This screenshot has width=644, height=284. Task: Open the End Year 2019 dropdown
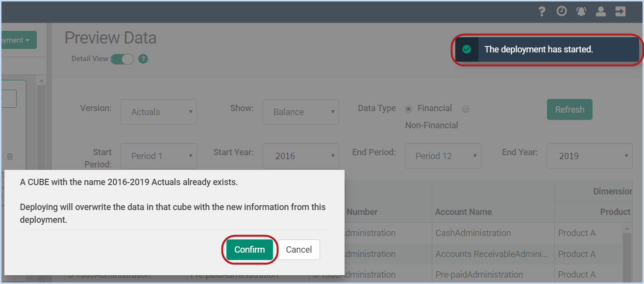[x=590, y=156]
